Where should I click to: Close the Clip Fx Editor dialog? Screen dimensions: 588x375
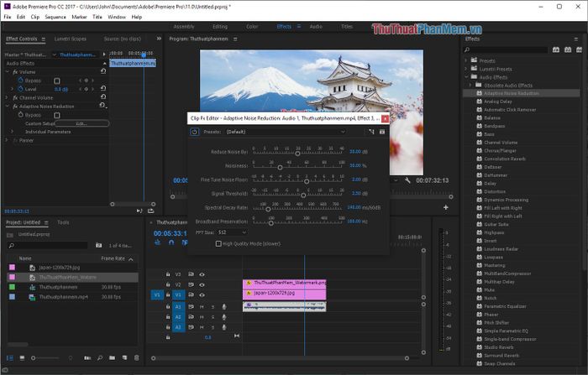coord(385,118)
